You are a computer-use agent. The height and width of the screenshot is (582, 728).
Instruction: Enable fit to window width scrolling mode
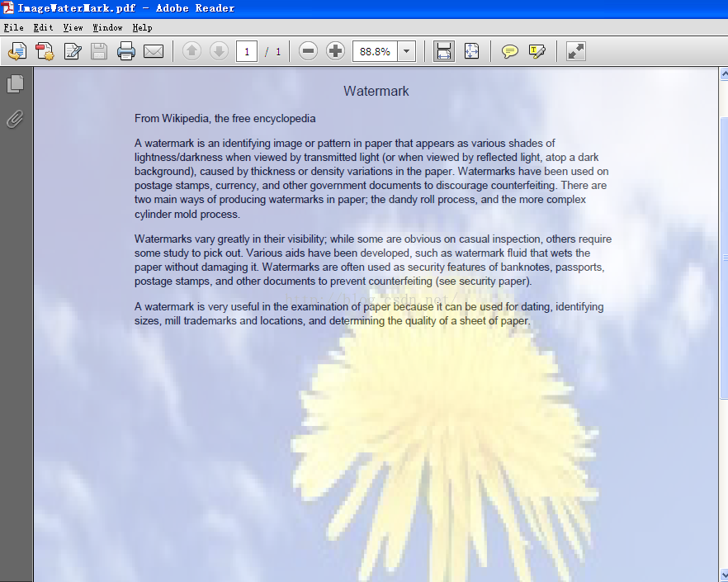(x=444, y=51)
